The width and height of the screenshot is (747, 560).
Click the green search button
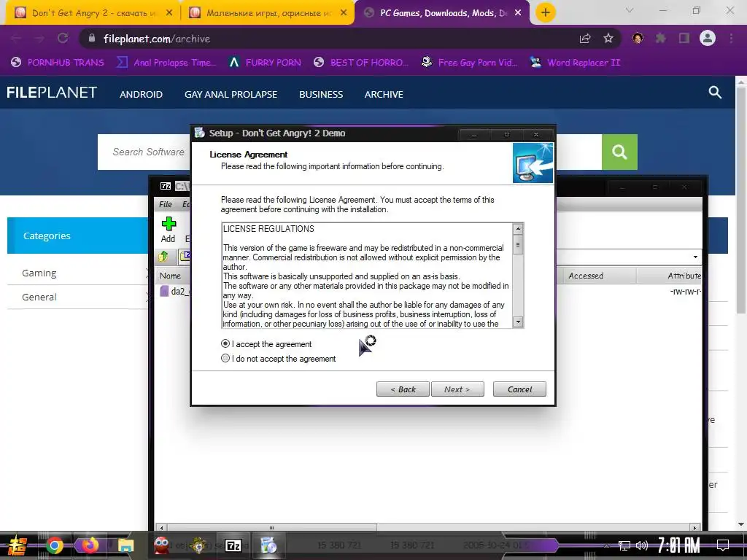(619, 152)
